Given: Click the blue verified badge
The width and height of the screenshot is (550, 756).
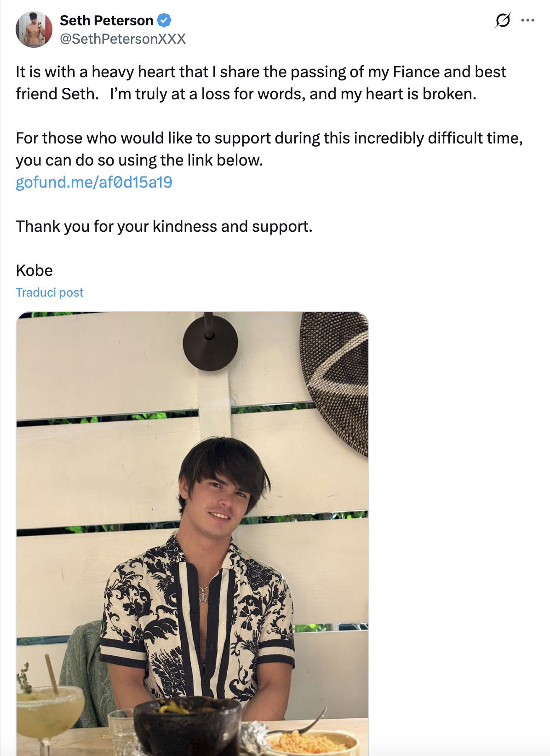Looking at the screenshot, I should [x=164, y=20].
